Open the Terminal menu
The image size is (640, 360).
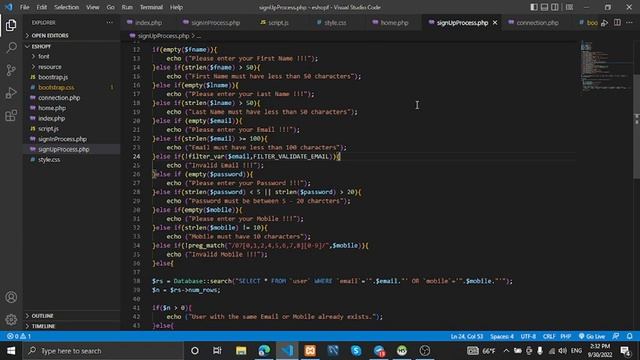(151, 7)
